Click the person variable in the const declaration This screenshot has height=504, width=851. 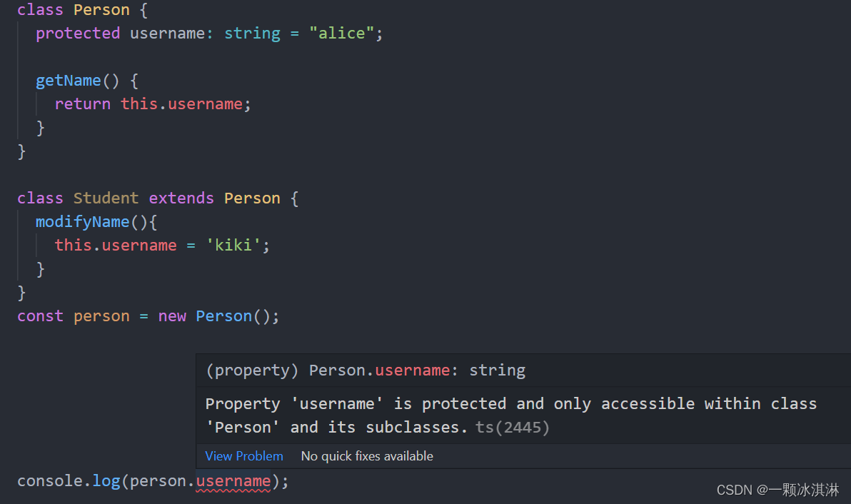(x=101, y=316)
